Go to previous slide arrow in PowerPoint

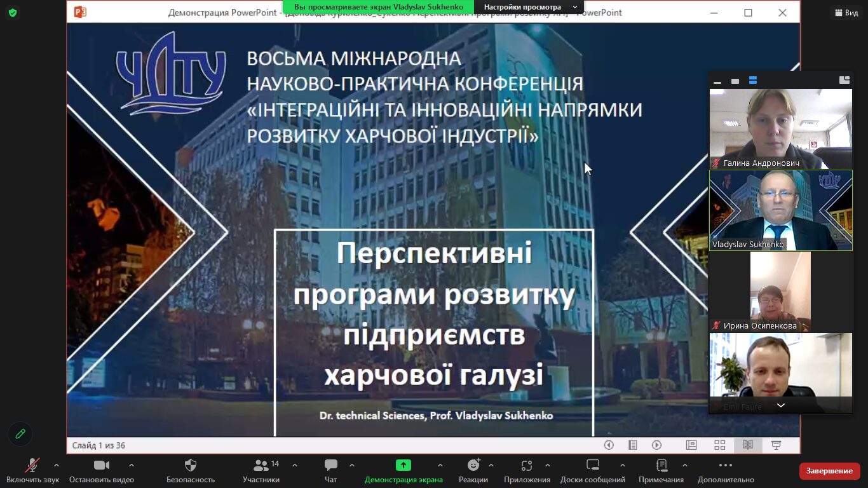click(x=609, y=445)
